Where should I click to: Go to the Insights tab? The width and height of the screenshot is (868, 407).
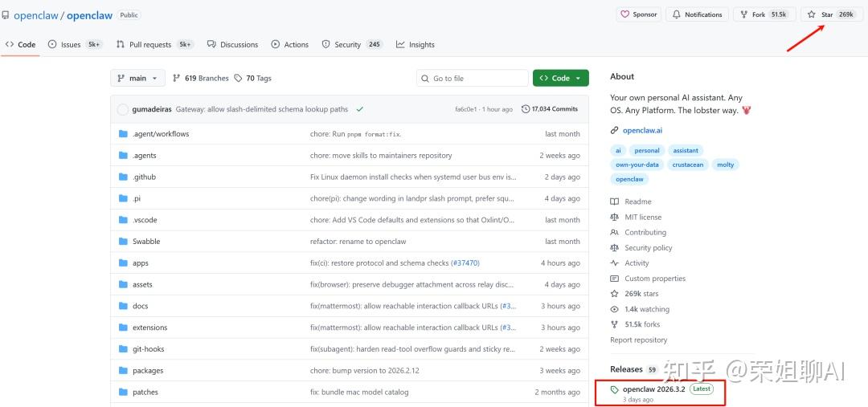pyautogui.click(x=416, y=44)
